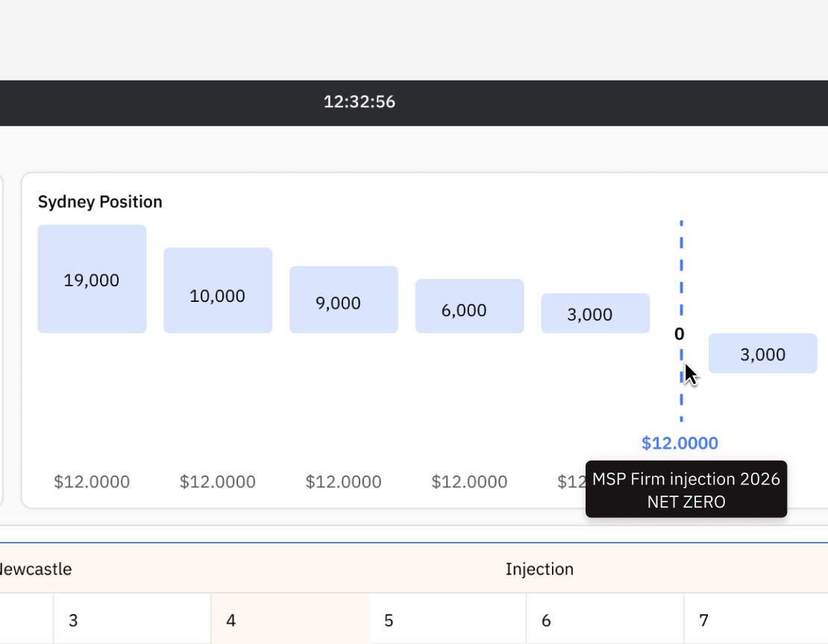Screen dimensions: 828x644
Task: Select the 3,000 bar right of dashed line
Action: click(x=762, y=353)
